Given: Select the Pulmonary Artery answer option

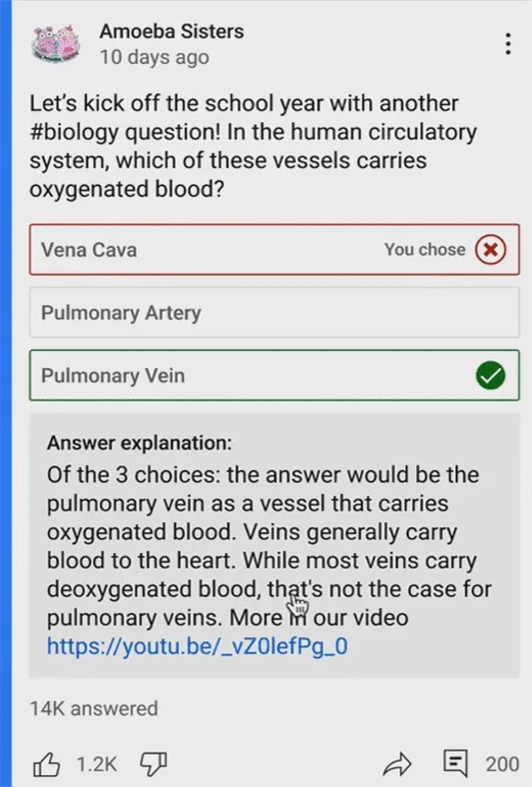Looking at the screenshot, I should coord(274,312).
